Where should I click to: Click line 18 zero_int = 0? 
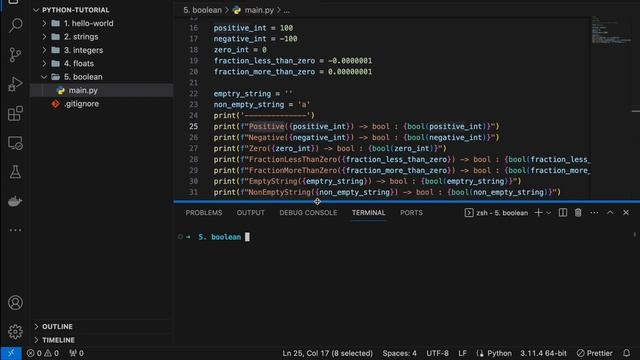click(240, 50)
